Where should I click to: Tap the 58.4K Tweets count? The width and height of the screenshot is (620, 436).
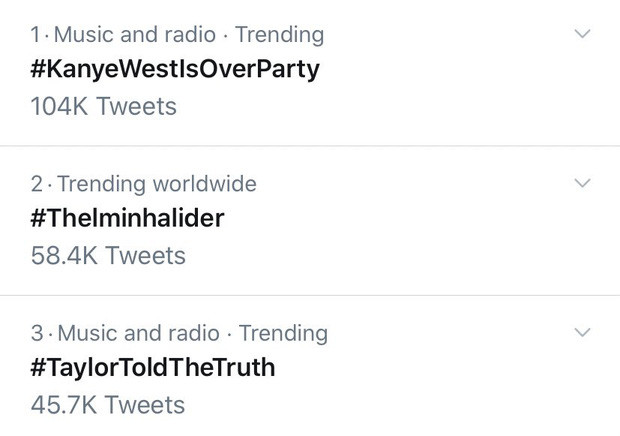[109, 255]
